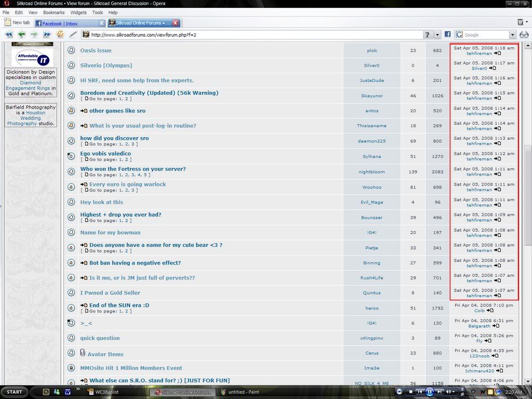Skip to previous track in taskbar media player
Image resolution: width=532 pixels, height=399 pixels.
[420, 392]
